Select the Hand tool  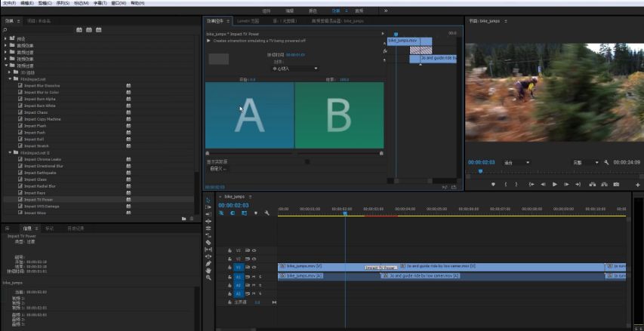[208, 270]
